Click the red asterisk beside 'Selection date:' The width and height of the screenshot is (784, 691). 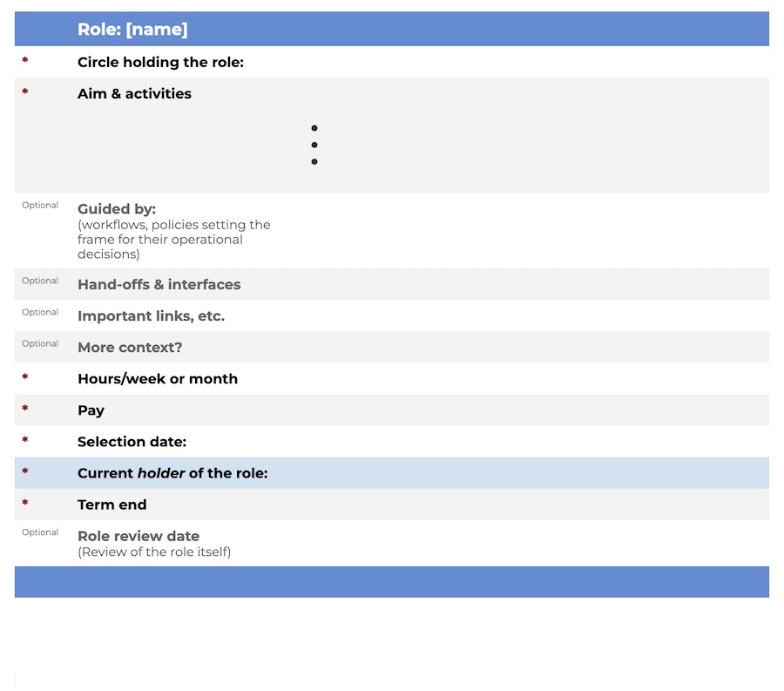tap(25, 440)
